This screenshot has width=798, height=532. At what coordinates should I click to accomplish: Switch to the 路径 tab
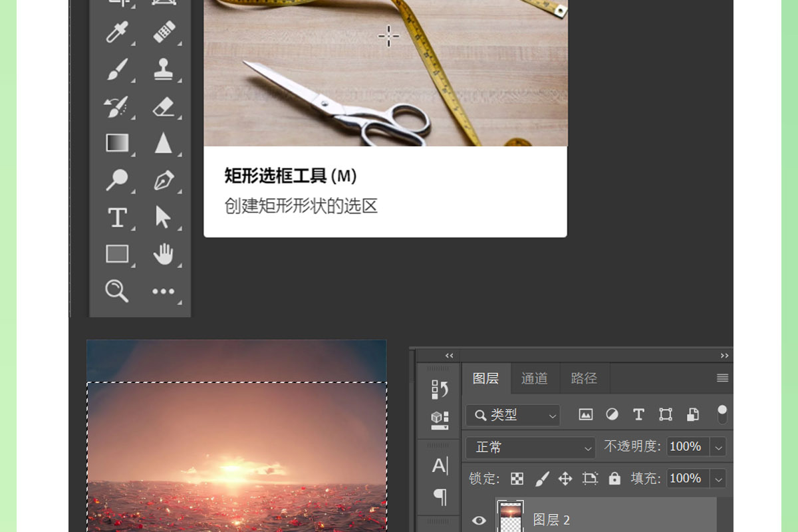coord(584,378)
